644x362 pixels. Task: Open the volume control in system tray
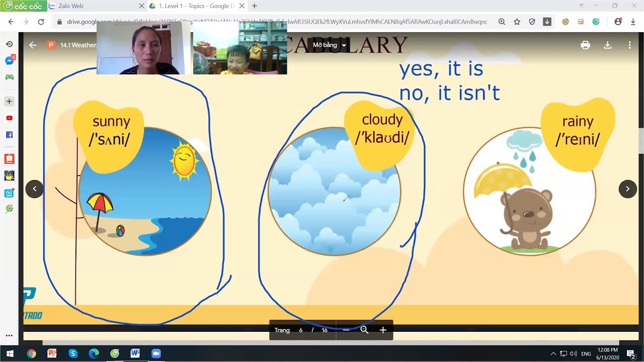(x=574, y=354)
